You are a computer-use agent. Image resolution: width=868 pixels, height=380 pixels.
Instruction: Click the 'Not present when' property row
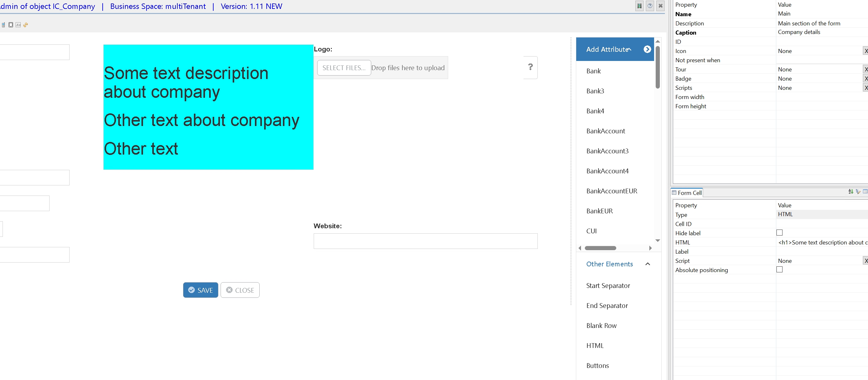[770, 60]
